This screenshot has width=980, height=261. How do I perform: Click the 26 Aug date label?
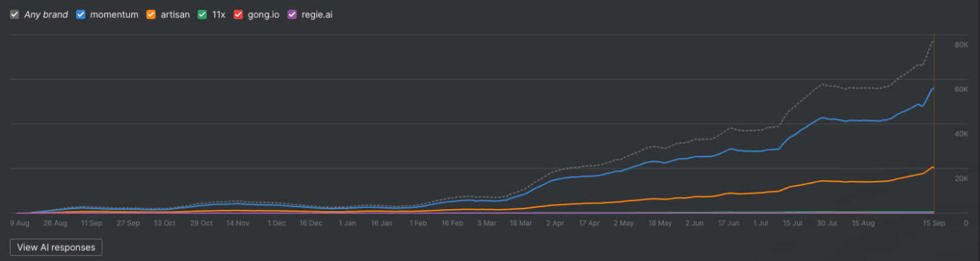pyautogui.click(x=55, y=223)
